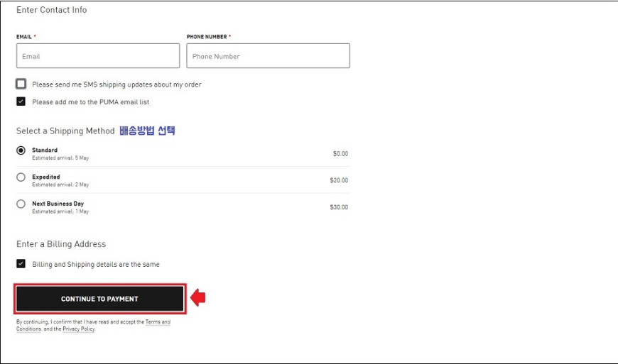Click 'Please send me SMS shipping updates' label
This screenshot has height=364, width=618.
pyautogui.click(x=116, y=84)
